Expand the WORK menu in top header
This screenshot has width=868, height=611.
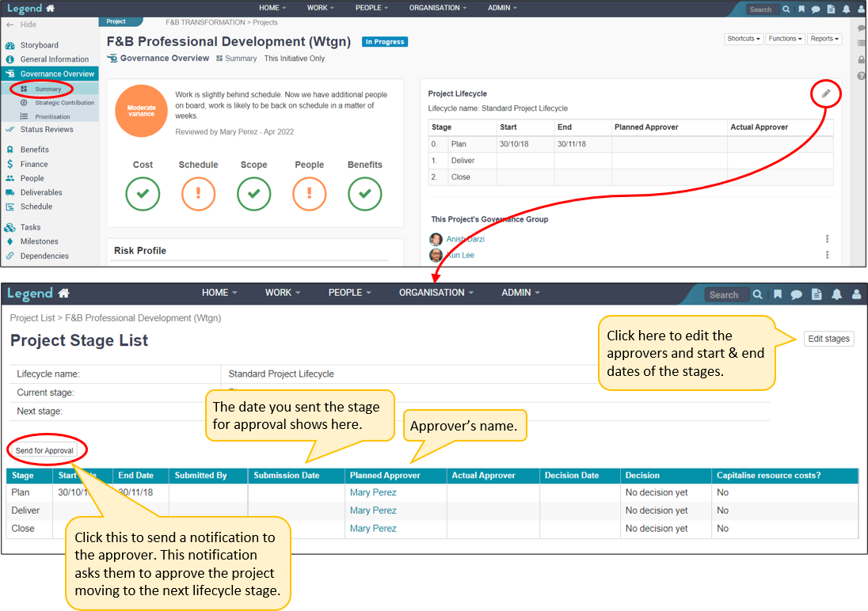[x=321, y=8]
